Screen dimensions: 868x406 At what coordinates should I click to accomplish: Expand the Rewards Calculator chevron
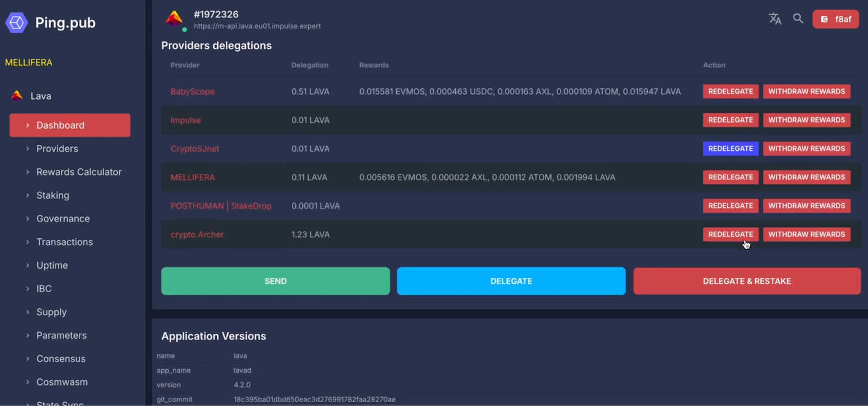pos(28,172)
